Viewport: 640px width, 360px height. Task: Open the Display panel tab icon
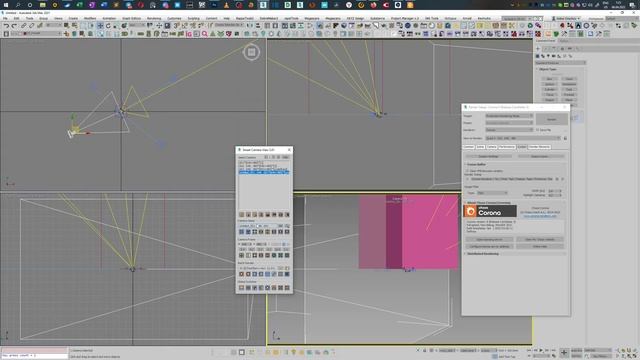tap(570, 49)
